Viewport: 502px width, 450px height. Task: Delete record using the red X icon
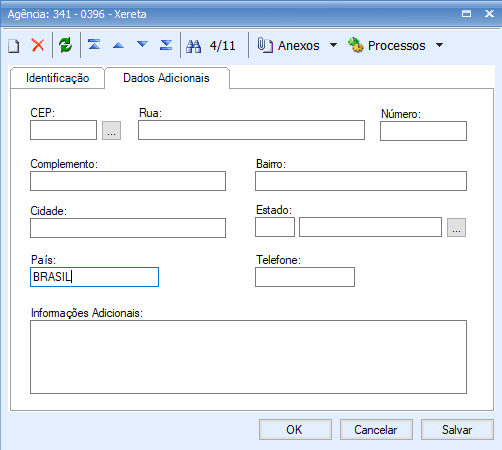(38, 45)
